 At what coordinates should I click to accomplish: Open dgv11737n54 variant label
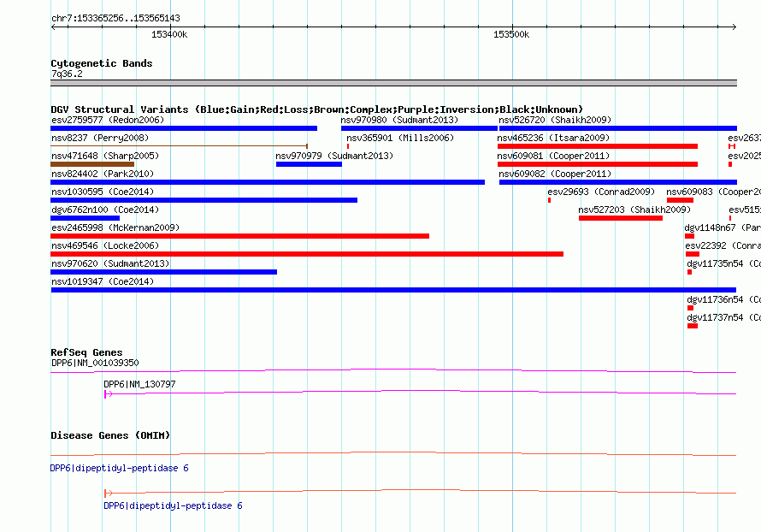pyautogui.click(x=723, y=317)
